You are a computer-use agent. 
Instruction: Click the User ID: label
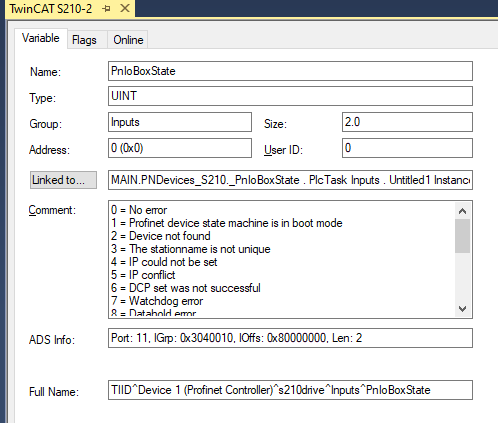(x=283, y=150)
